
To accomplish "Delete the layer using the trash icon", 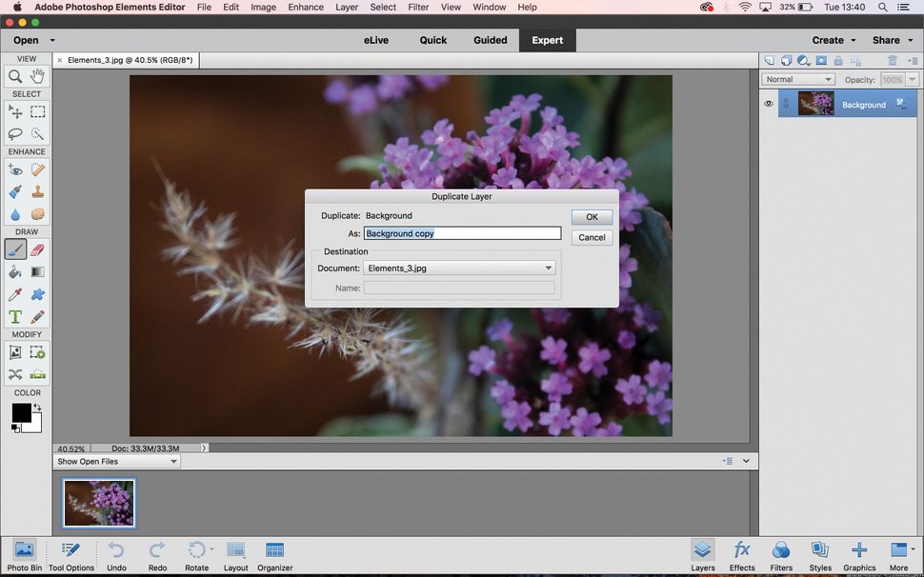I will pyautogui.click(x=893, y=60).
